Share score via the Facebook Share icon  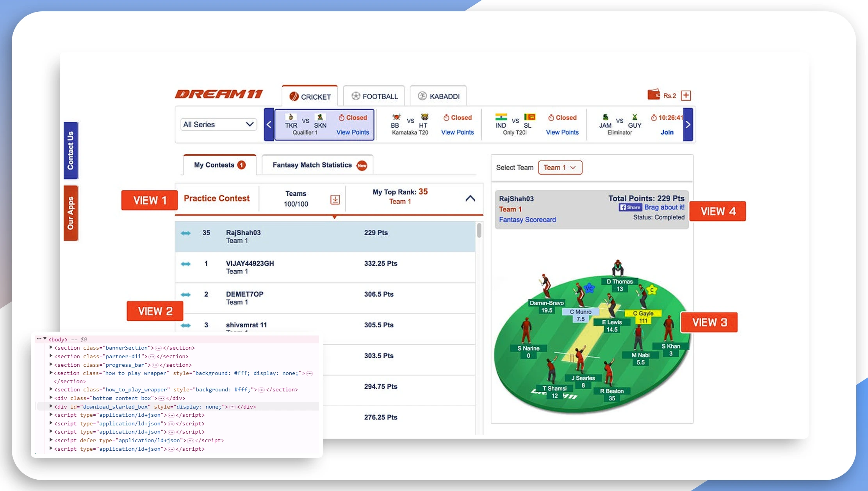[630, 207]
